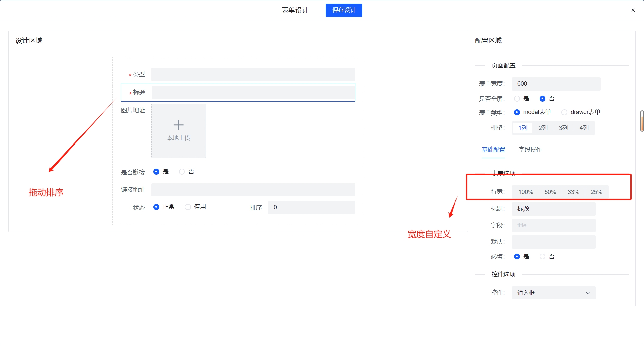644x346 pixels.
Task: Set row width to 50%
Action: (x=550, y=192)
